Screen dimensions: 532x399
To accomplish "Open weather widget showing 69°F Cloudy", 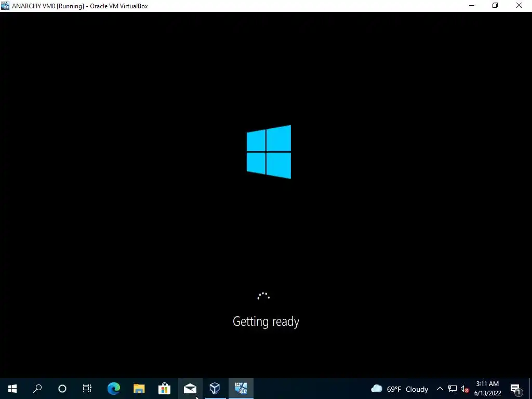I will 400,389.
